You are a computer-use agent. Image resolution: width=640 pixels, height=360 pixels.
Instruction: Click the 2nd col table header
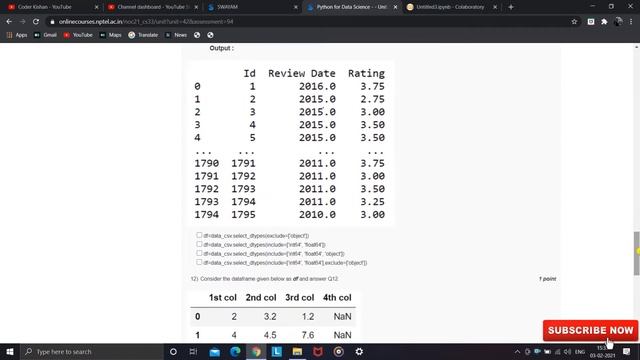(x=261, y=298)
